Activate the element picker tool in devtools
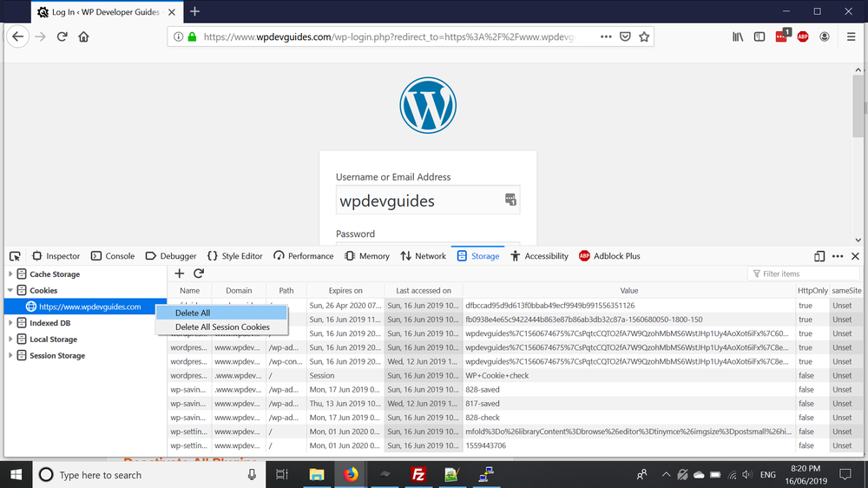The image size is (868, 488). [x=15, y=256]
